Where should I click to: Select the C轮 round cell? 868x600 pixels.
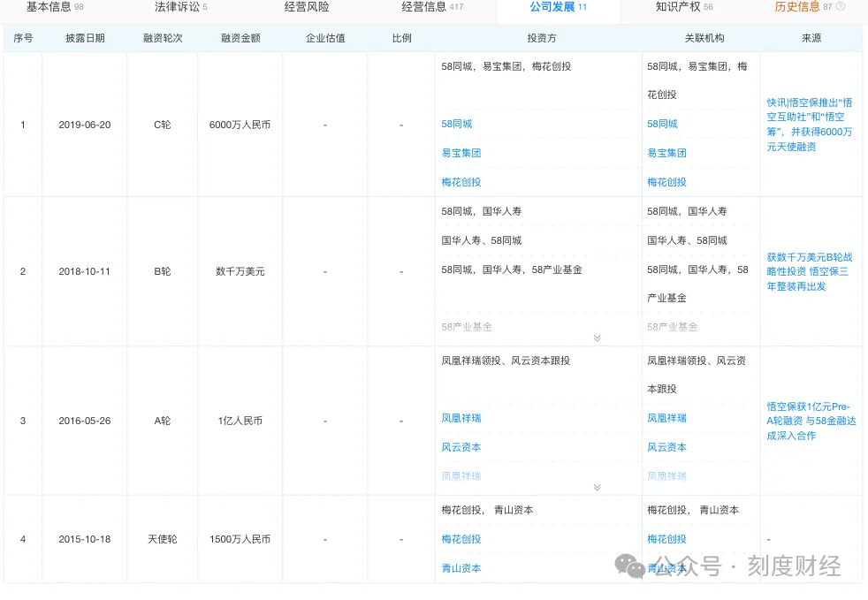point(162,125)
